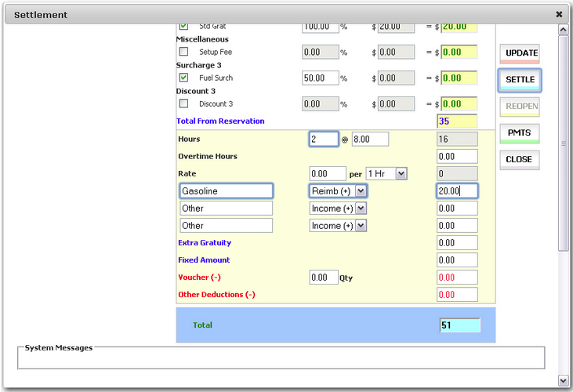This screenshot has height=392, width=573.
Task: Uncheck the Fuel Surch checkbox
Action: tap(183, 78)
